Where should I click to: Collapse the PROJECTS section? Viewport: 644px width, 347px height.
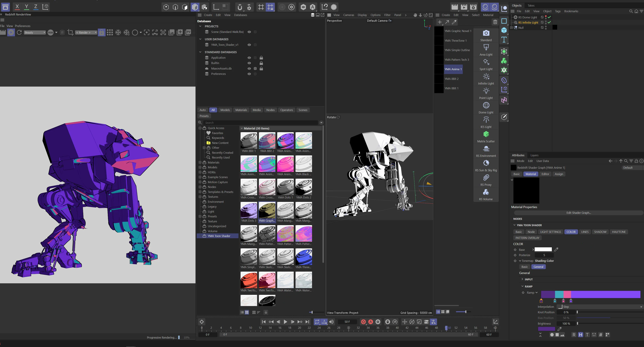200,26
